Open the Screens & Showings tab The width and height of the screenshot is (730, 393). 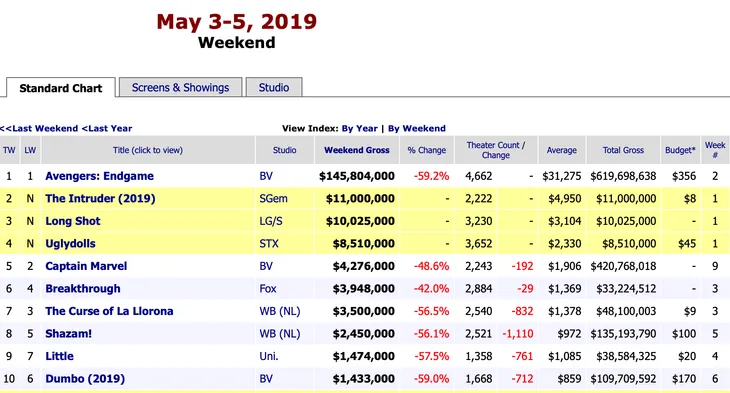(x=180, y=88)
